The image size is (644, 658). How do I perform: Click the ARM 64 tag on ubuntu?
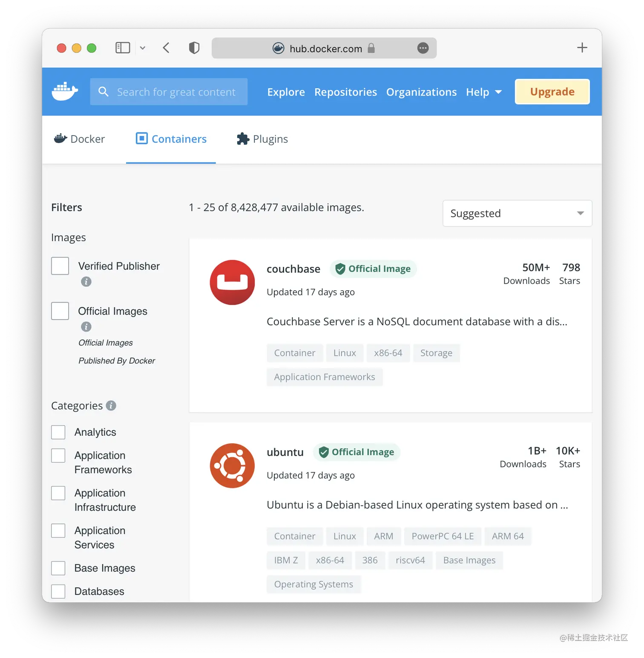click(508, 536)
